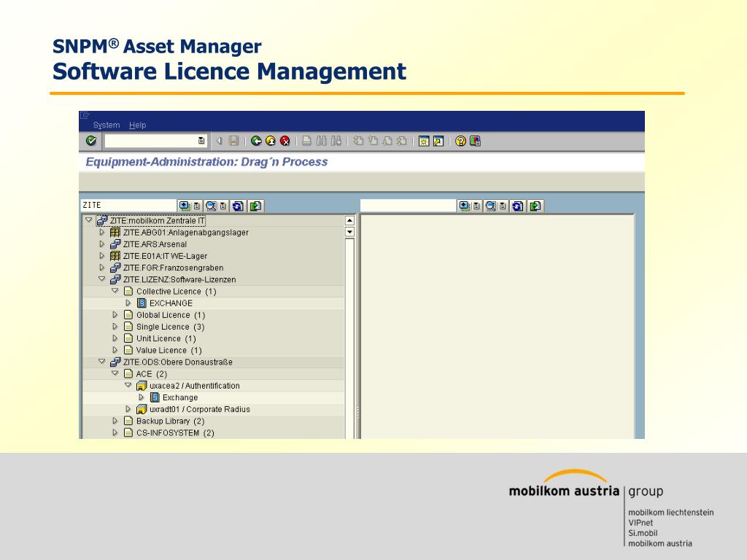The image size is (747, 560).
Task: Open the System menu
Action: 107,125
